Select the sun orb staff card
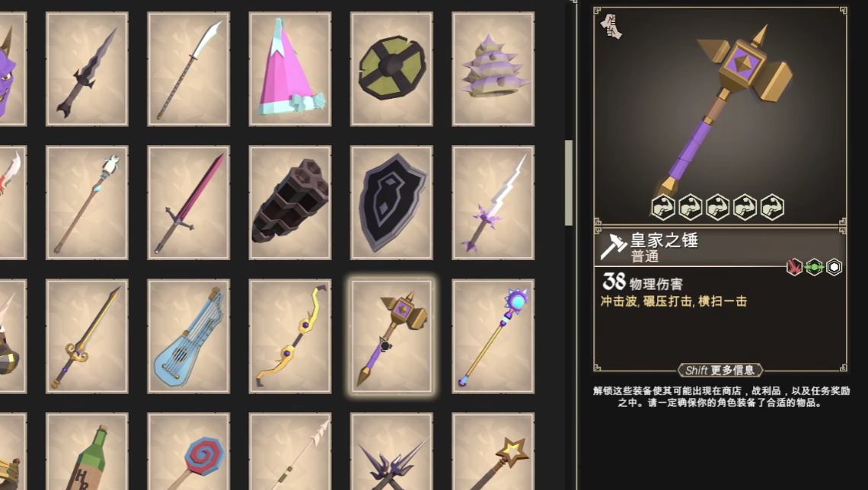The height and width of the screenshot is (490, 868). (x=493, y=336)
